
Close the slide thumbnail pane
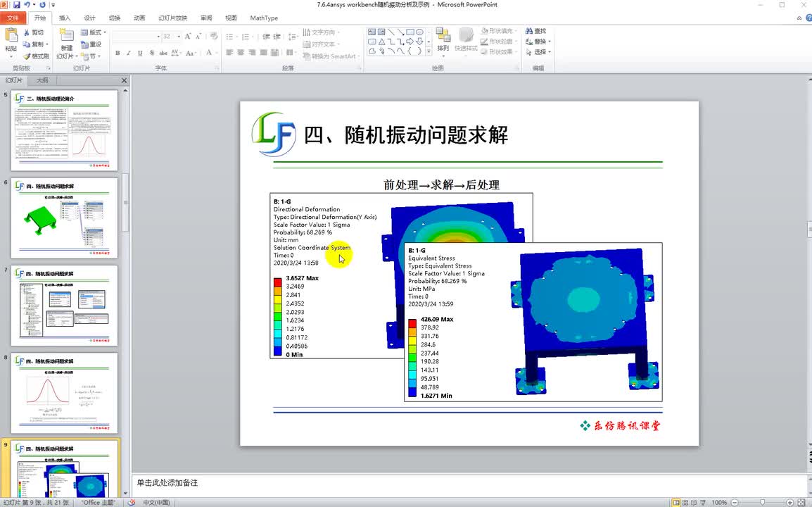coord(124,80)
